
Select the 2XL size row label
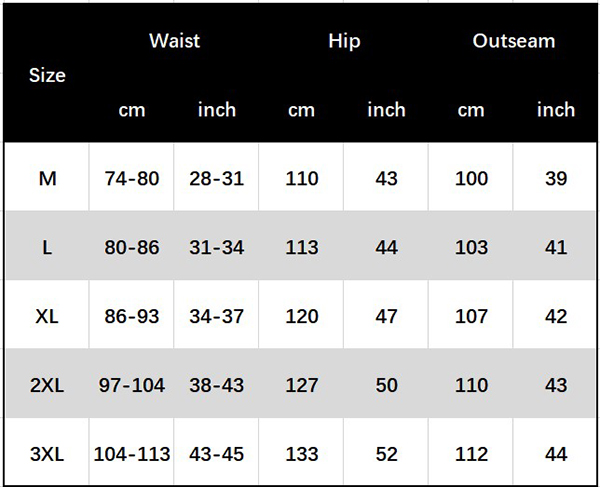[x=47, y=385]
